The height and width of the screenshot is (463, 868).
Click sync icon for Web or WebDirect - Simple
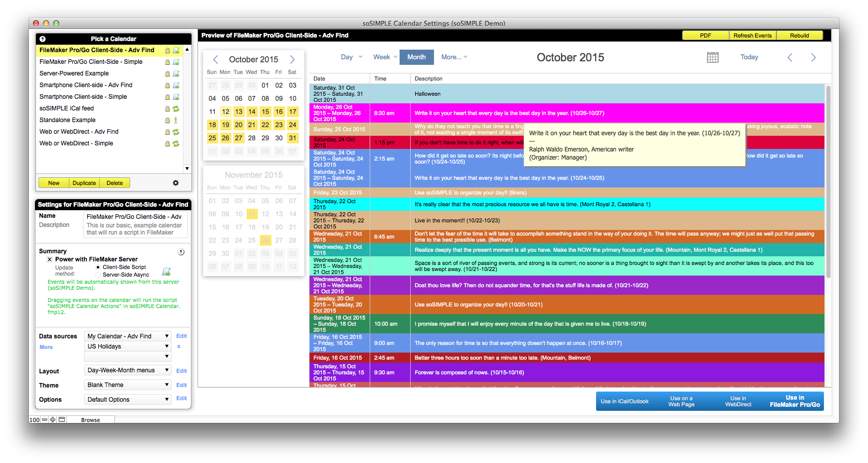click(176, 143)
